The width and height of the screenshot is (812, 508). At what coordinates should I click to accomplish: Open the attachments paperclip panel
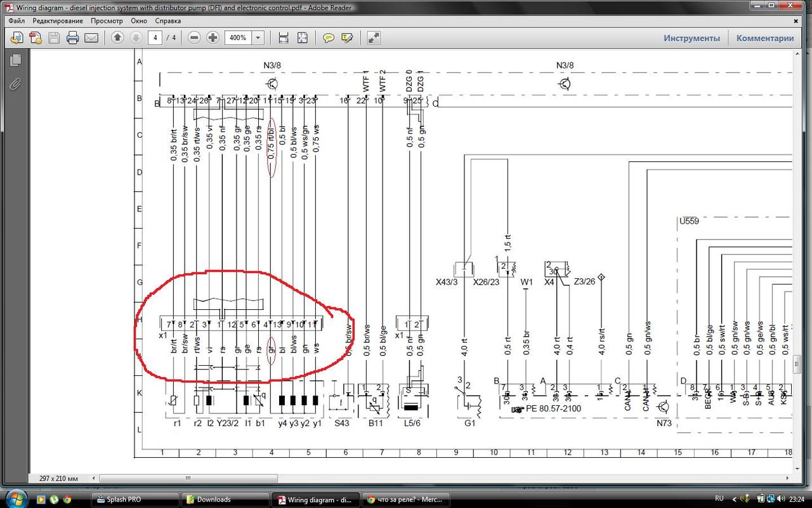[x=16, y=84]
